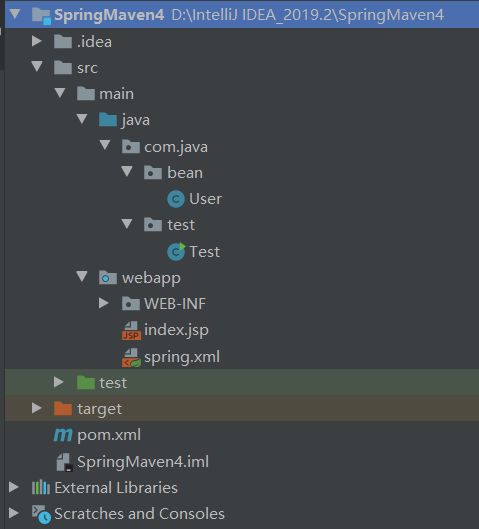
Task: Expand the External Libraries arrow
Action: 14,487
